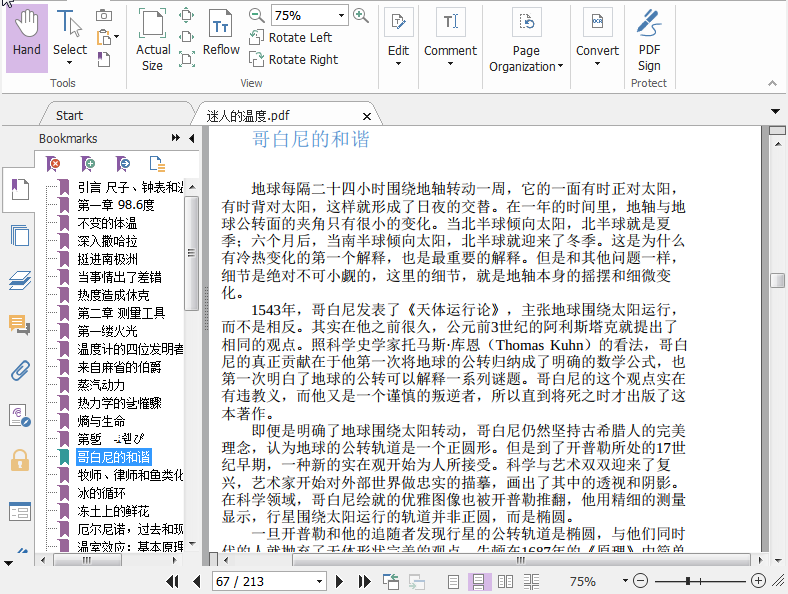This screenshot has height=594, width=788.
Task: Open the Layers panel in sidebar
Action: (x=19, y=280)
